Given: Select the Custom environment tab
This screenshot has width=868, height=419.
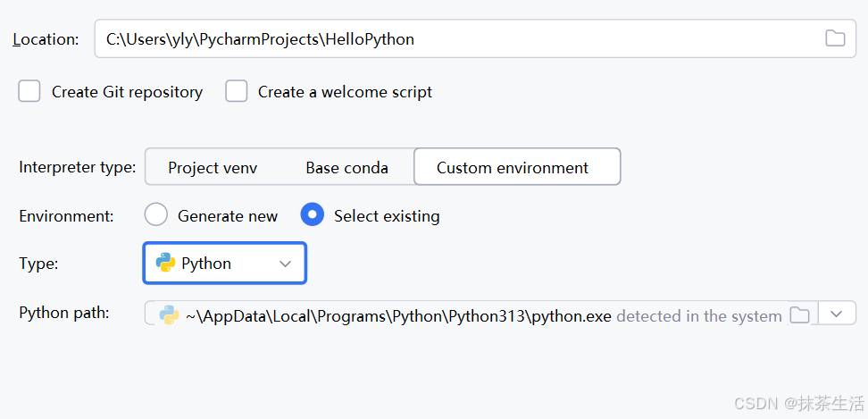Looking at the screenshot, I should click(x=513, y=167).
